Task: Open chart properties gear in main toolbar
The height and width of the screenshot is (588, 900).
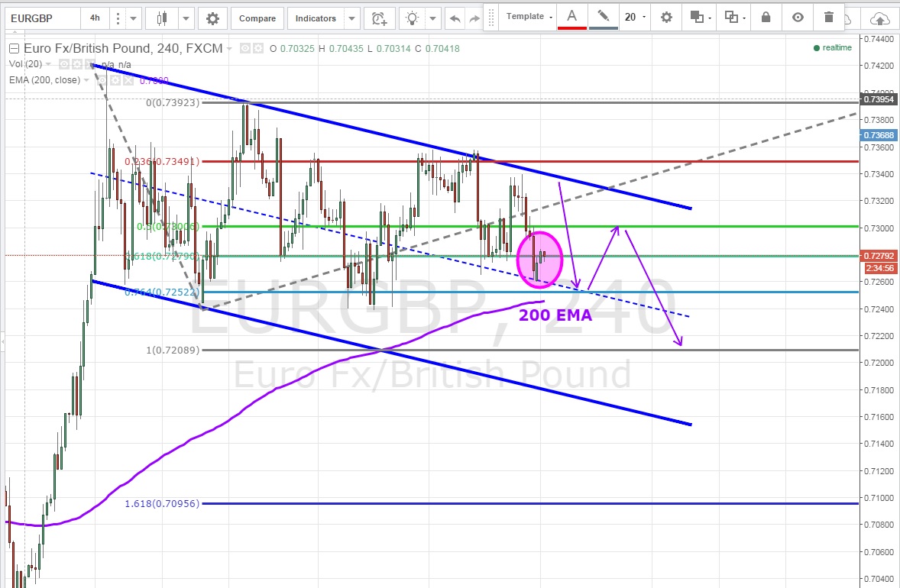Action: 212,18
